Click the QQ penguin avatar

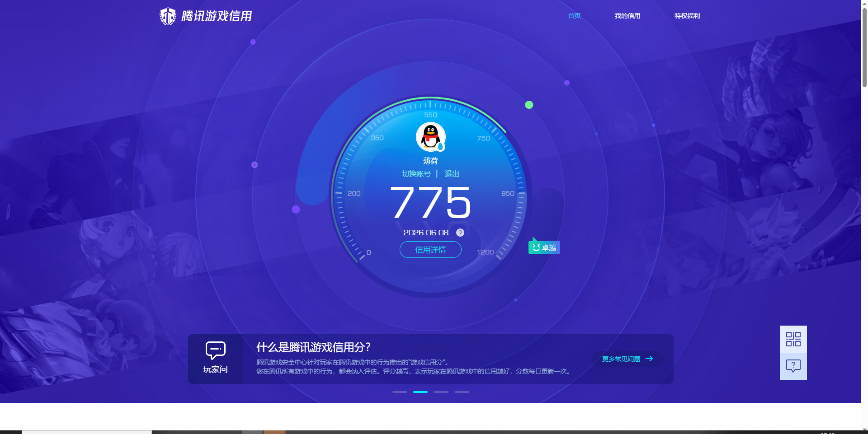[x=430, y=137]
